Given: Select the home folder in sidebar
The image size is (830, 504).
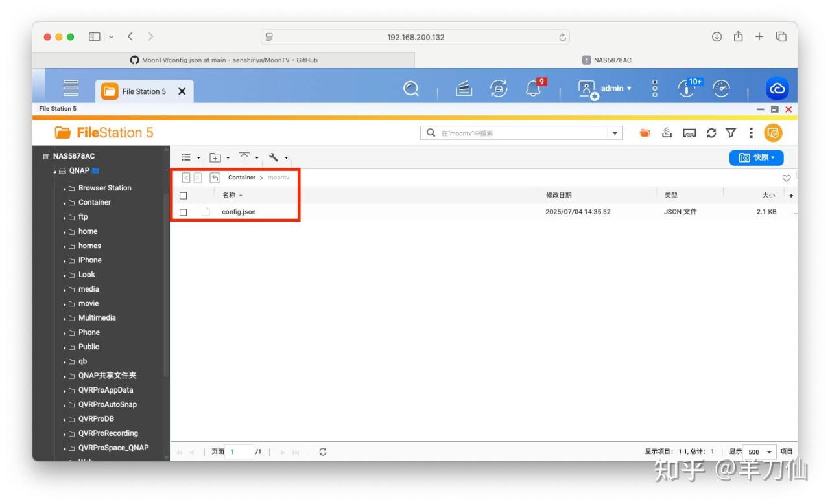Looking at the screenshot, I should 88,231.
